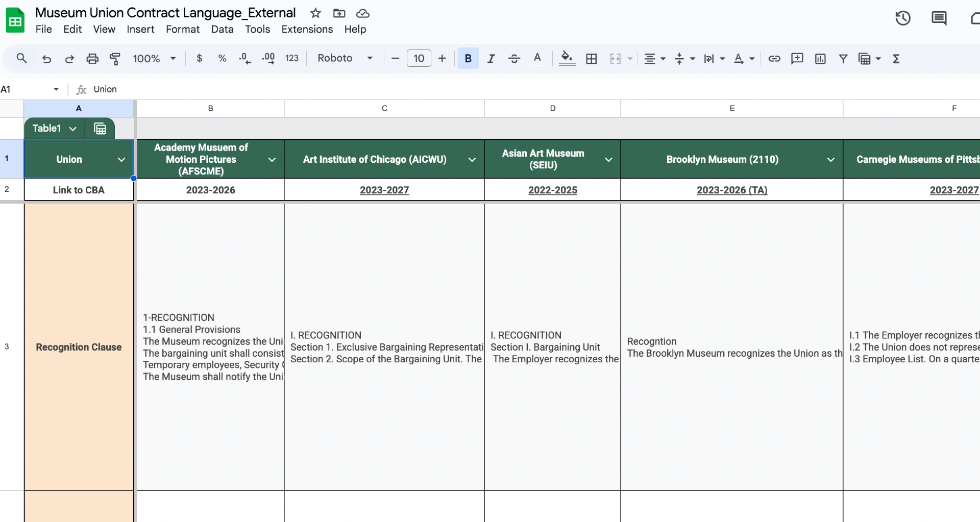Toggle bold formatting
Screen dimensions: 980x522
468,58
